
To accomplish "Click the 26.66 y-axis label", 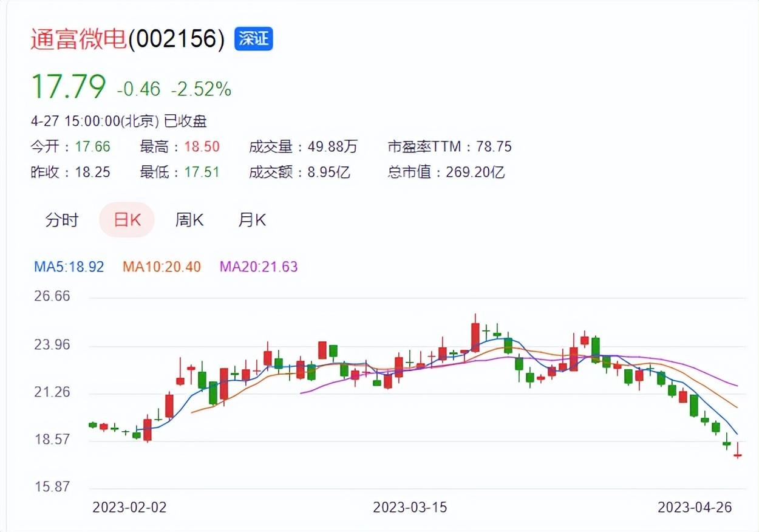I will click(x=52, y=296).
